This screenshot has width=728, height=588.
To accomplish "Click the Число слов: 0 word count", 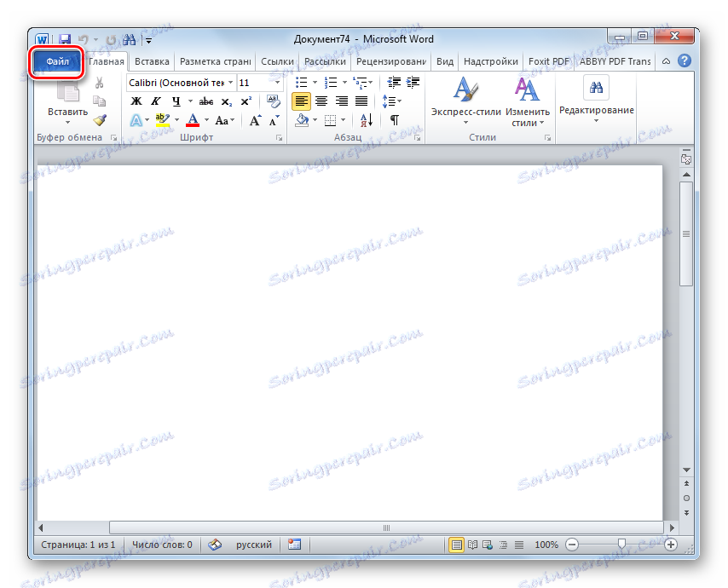I will coord(162,545).
